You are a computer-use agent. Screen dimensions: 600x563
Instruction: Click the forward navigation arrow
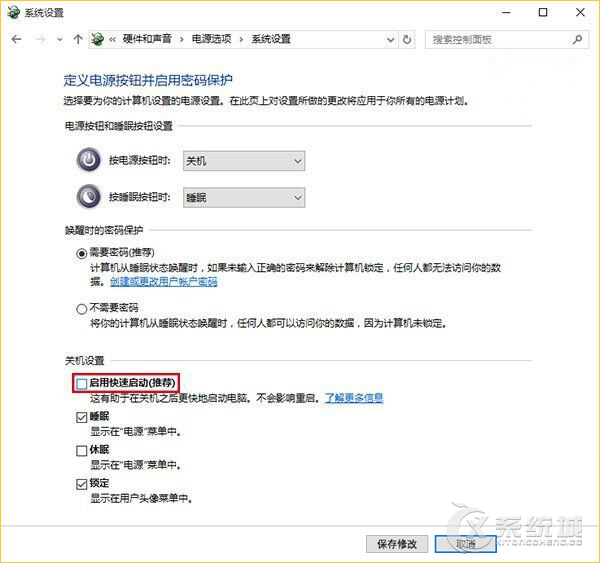(x=41, y=39)
